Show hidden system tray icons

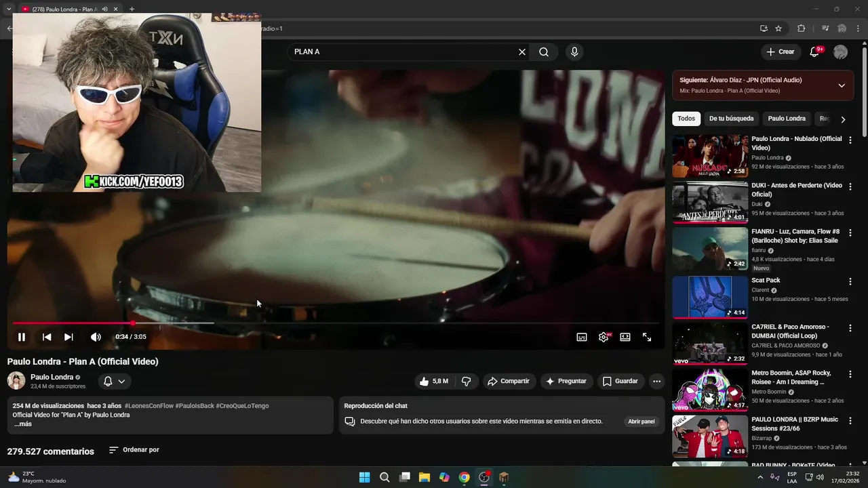[x=760, y=477]
